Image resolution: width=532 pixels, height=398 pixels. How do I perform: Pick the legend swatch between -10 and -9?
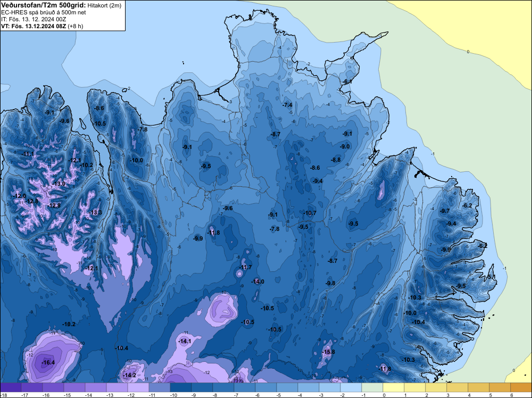(x=180, y=387)
